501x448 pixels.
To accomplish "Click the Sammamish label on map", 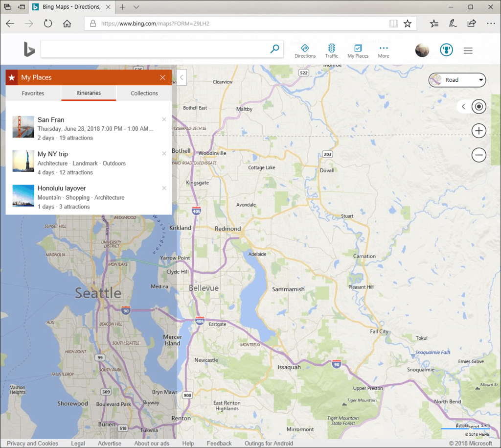I will 288,289.
